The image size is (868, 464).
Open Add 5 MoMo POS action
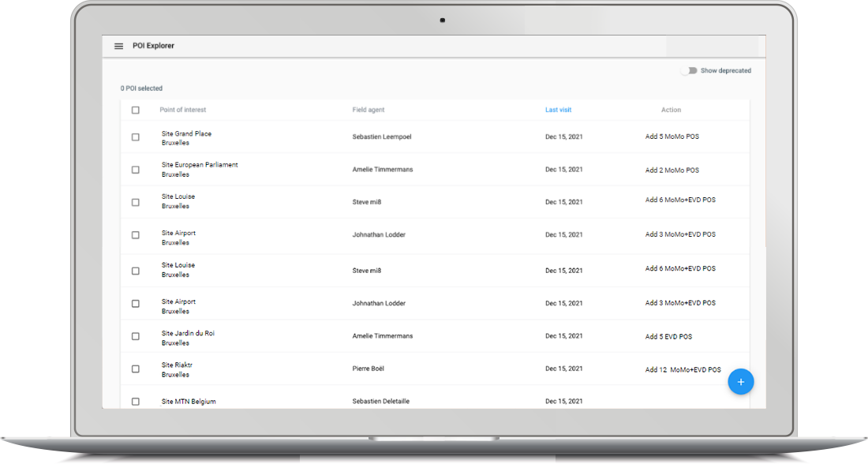672,137
